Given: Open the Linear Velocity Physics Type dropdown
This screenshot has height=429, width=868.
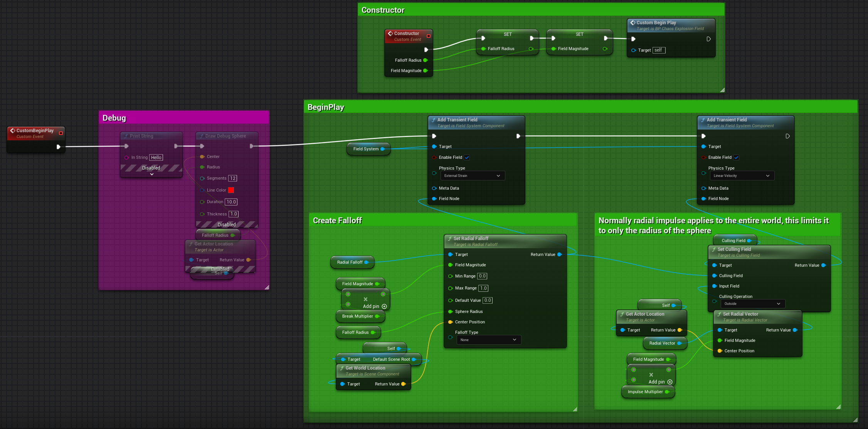Looking at the screenshot, I should 742,176.
